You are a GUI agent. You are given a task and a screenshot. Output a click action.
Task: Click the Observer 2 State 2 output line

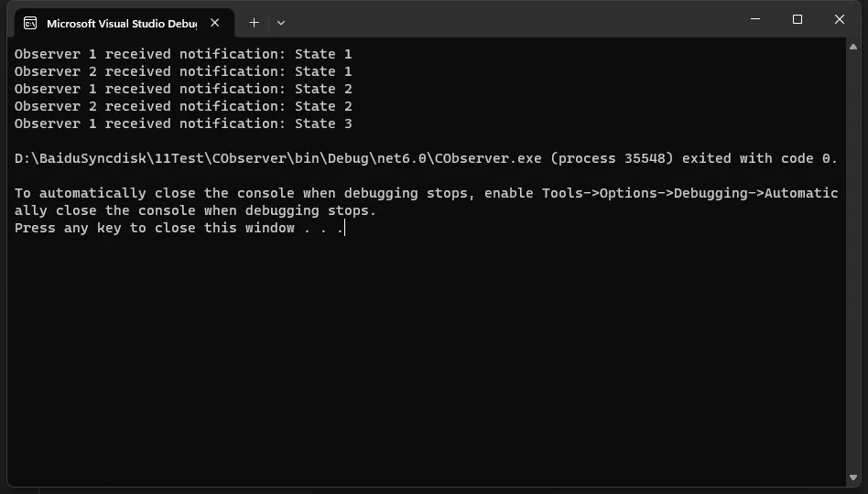click(183, 106)
